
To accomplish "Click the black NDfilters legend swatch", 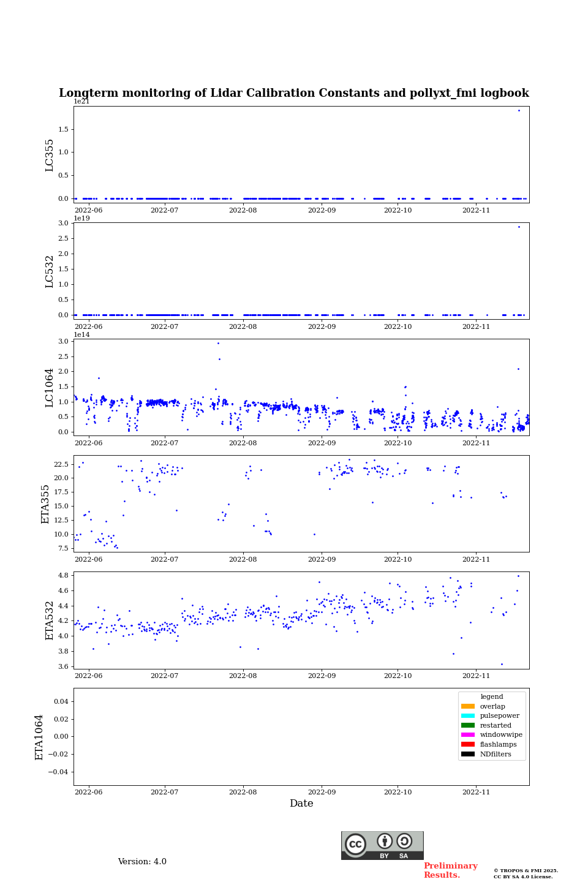I will (x=467, y=754).
